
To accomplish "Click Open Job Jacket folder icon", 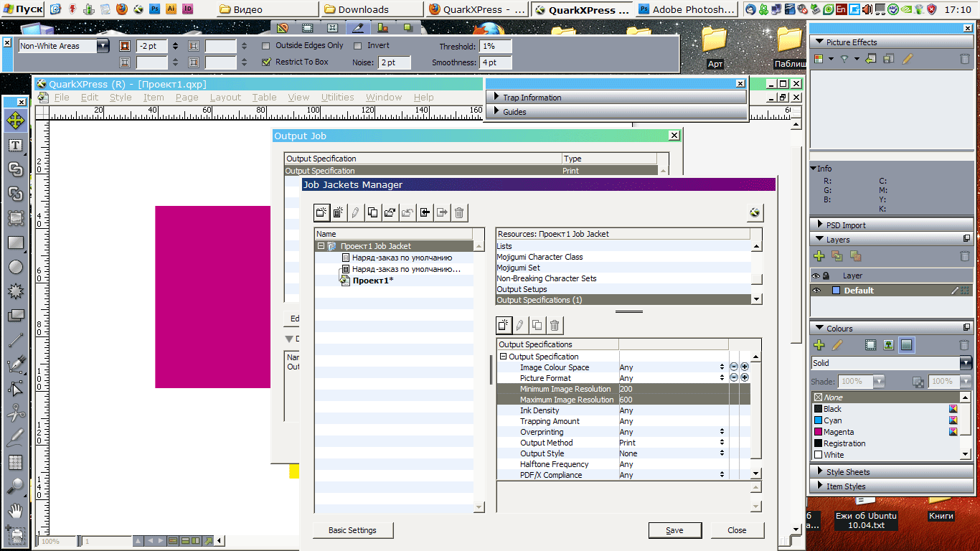I will pos(390,212).
